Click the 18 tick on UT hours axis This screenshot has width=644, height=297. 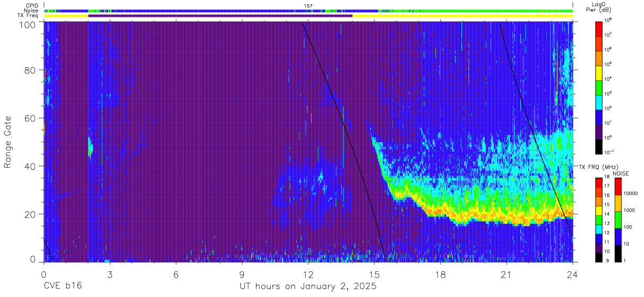[441, 274]
